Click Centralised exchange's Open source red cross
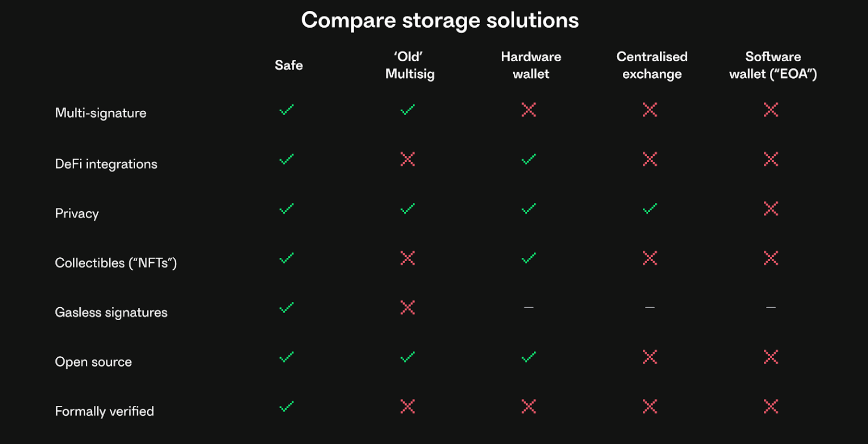This screenshot has width=868, height=444. (650, 357)
